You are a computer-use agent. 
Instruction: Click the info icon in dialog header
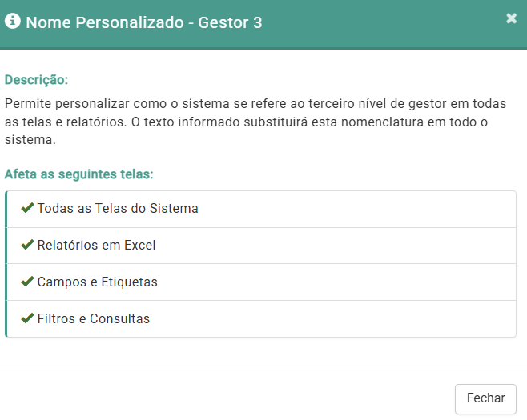pyautogui.click(x=13, y=22)
